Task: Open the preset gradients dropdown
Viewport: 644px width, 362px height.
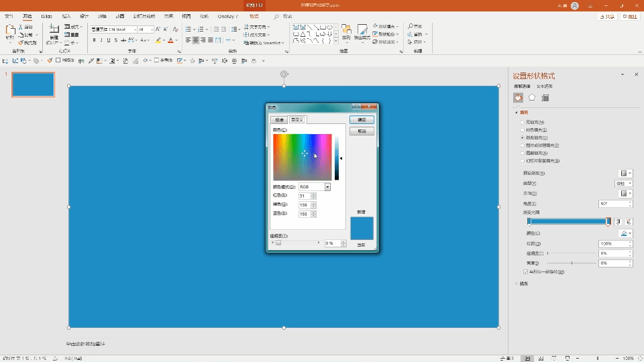Action: [x=625, y=173]
